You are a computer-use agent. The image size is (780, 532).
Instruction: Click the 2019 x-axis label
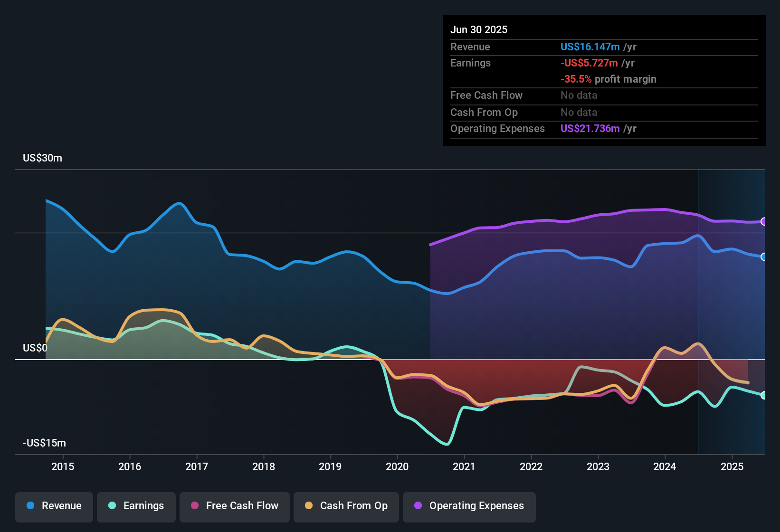(330, 467)
